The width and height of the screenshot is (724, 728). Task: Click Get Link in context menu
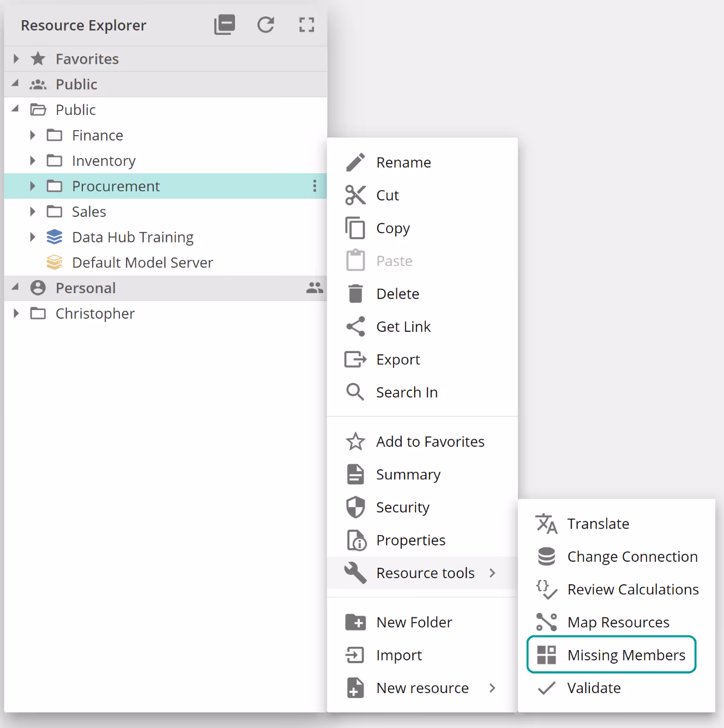click(x=403, y=327)
